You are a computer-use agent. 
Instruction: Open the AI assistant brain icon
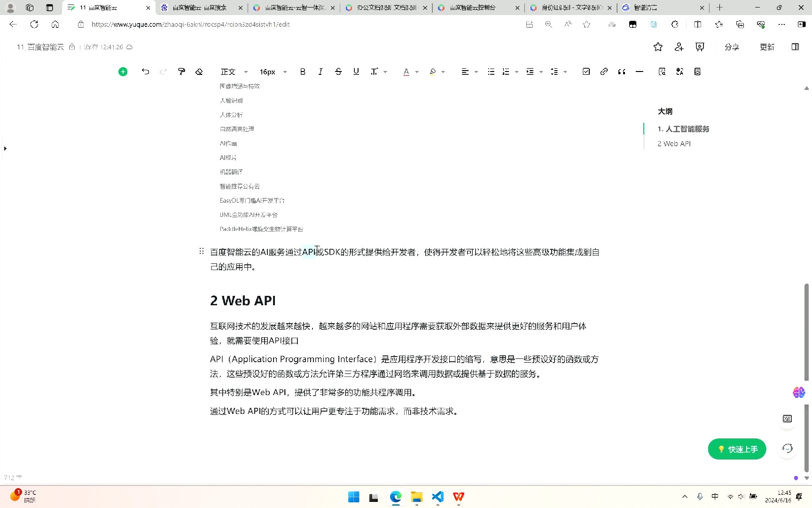tap(798, 392)
